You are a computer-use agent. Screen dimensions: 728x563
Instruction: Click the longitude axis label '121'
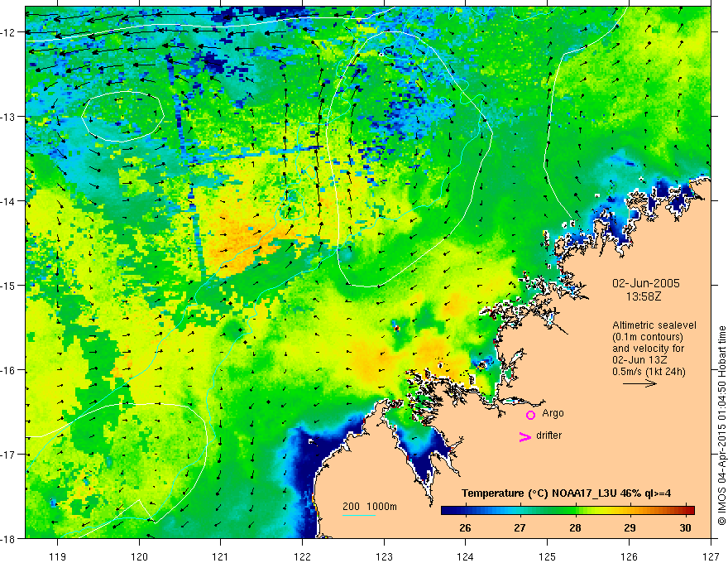pyautogui.click(x=221, y=556)
